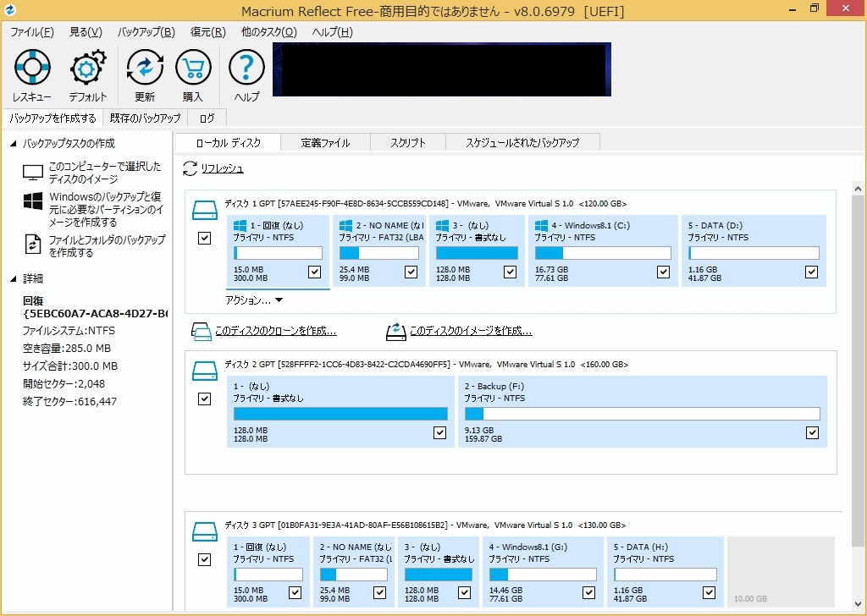This screenshot has width=867, height=616.
Task: Click Windows logo on Windows8.1 (C:) partition
Action: (x=541, y=225)
